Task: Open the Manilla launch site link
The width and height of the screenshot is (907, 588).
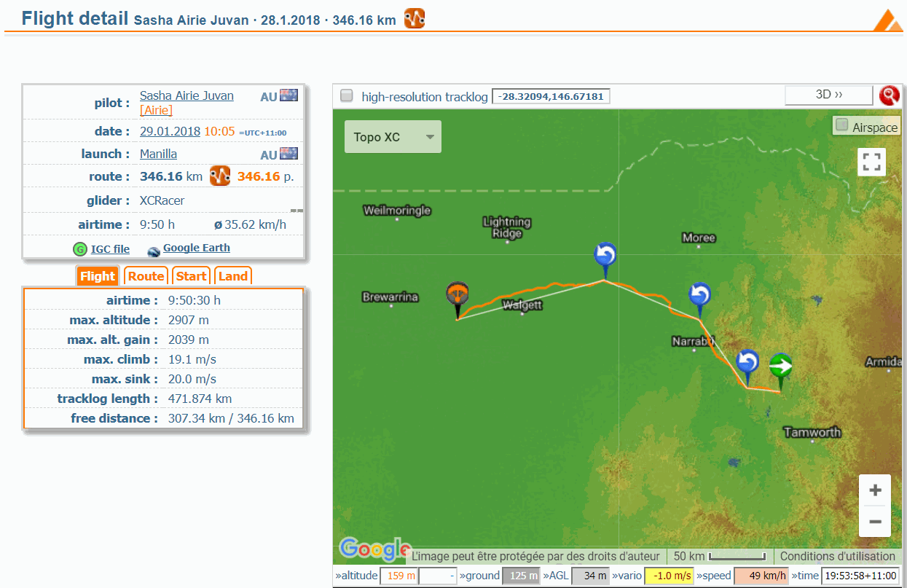Action: pos(158,154)
